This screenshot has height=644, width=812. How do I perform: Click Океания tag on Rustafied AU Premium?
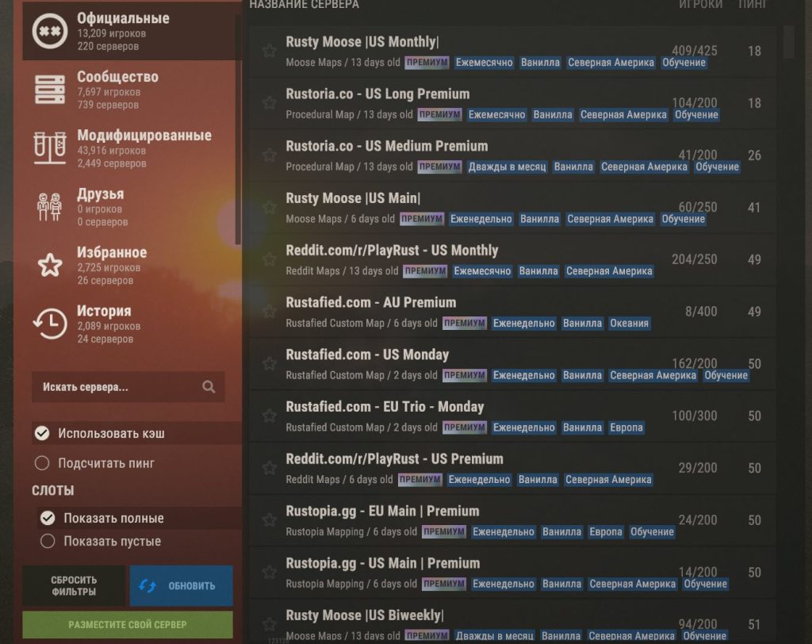629,324
